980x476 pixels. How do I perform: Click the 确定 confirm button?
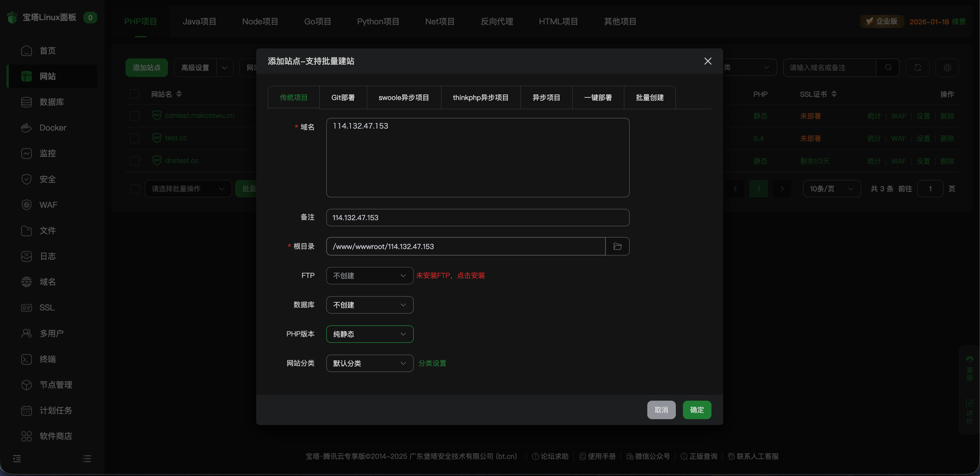tap(697, 410)
